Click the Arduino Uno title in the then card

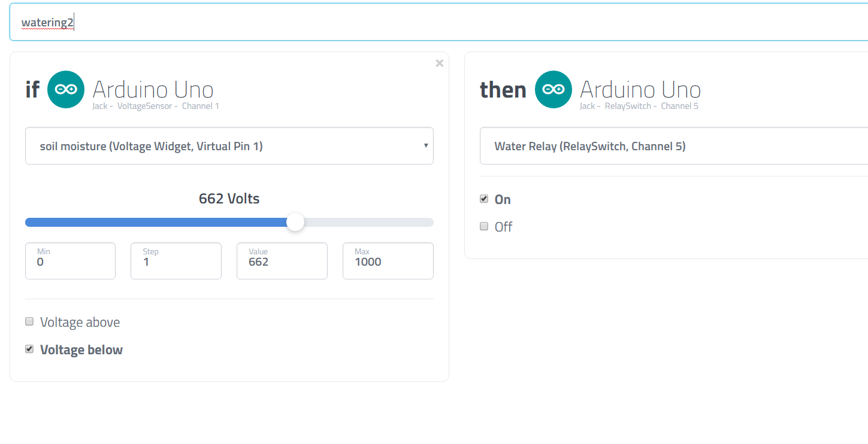(640, 90)
